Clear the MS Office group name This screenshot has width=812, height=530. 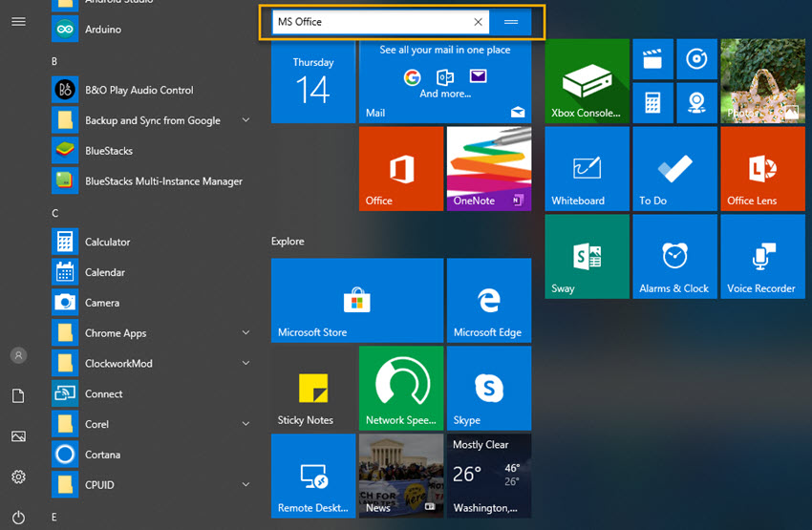tap(478, 22)
